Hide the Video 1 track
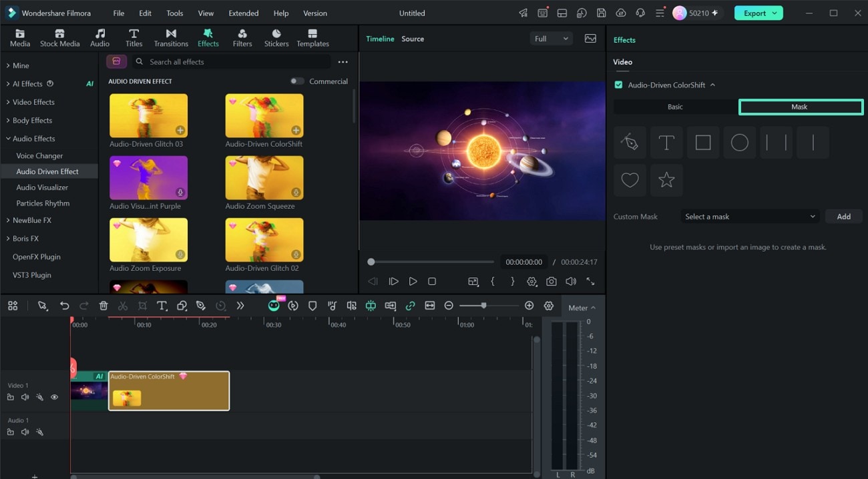Screen dimensions: 868x479 pos(55,398)
